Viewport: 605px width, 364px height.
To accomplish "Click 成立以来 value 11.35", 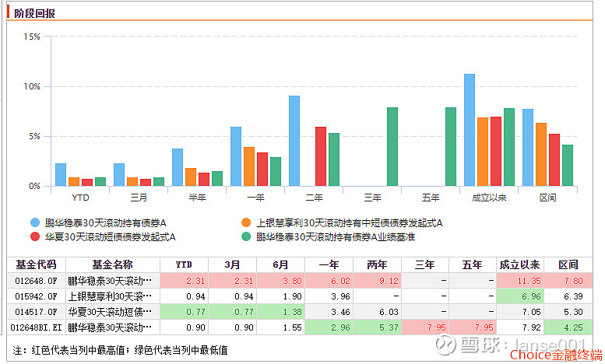I will click(529, 281).
